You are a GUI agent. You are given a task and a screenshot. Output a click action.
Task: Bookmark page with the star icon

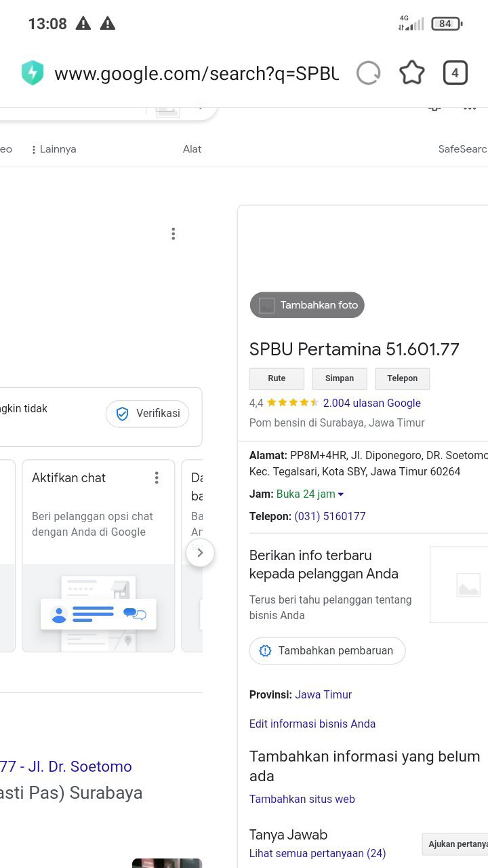[411, 73]
